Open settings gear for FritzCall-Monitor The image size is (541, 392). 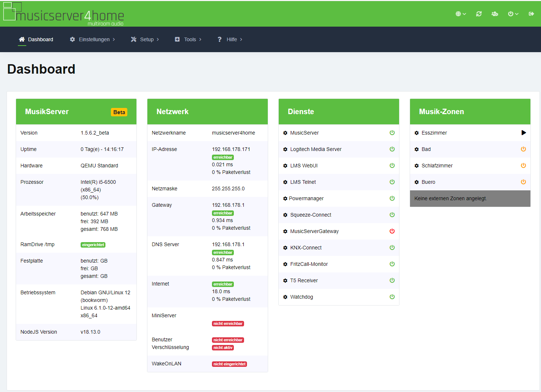click(x=285, y=264)
